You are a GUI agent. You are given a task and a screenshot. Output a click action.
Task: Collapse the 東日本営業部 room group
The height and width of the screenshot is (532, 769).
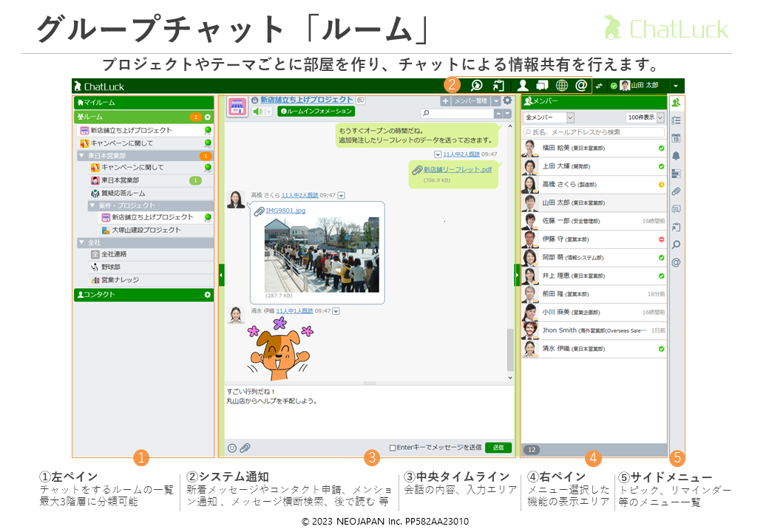point(81,156)
